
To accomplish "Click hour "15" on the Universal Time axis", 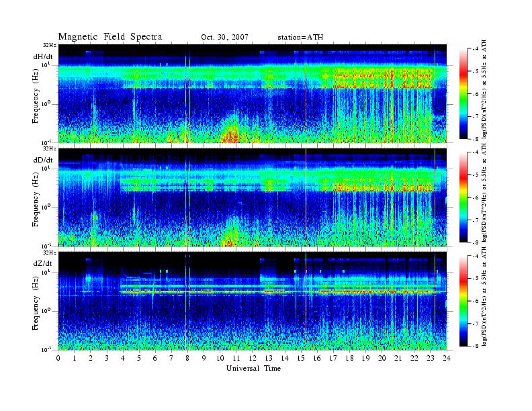I will coord(301,359).
